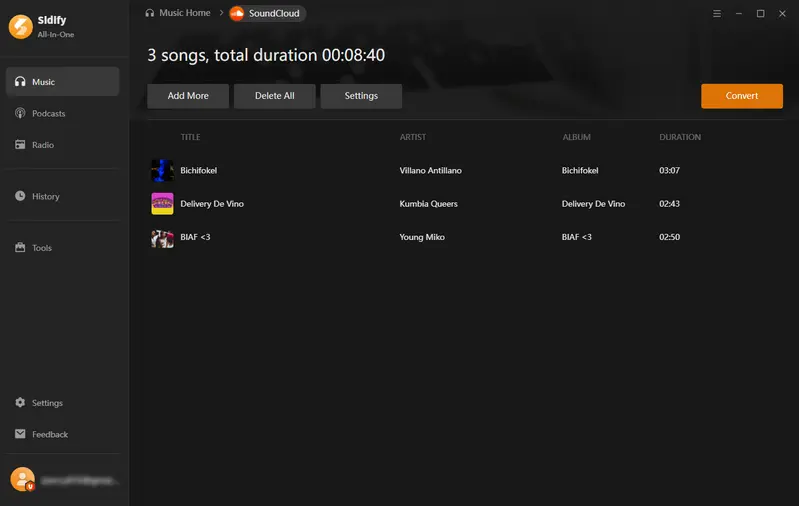Click the Delivery De Vino album name
This screenshot has width=799, height=506.
point(593,203)
